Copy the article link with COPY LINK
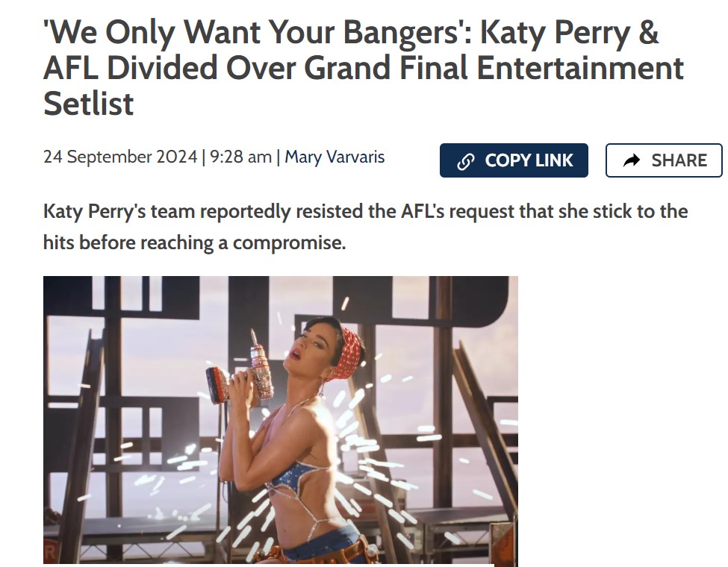 click(514, 160)
